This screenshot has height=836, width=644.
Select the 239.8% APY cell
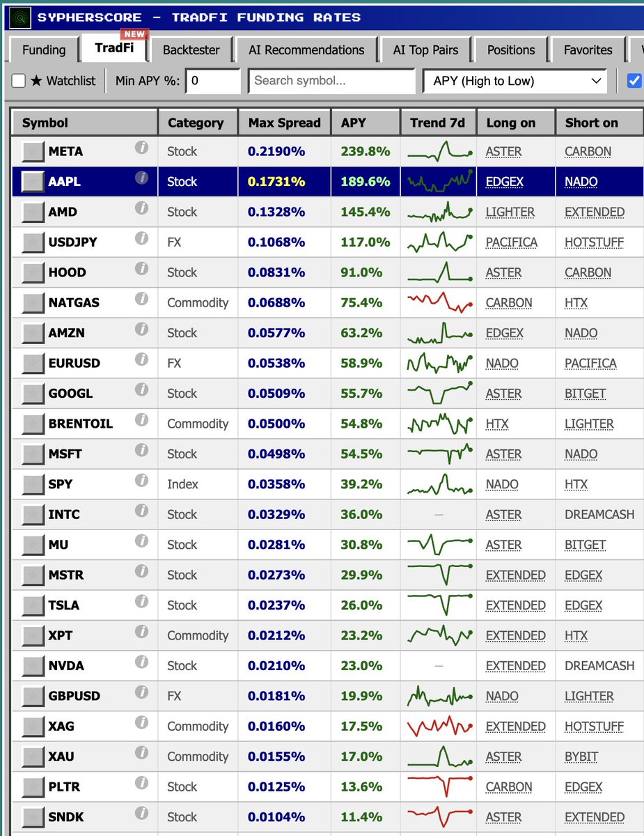point(366,151)
